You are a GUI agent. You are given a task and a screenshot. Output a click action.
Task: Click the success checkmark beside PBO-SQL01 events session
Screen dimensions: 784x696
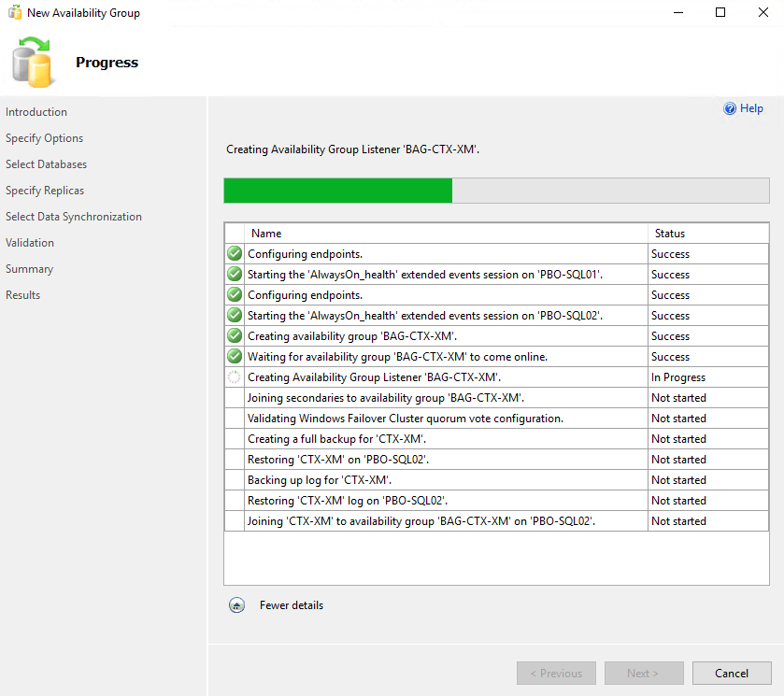235,275
